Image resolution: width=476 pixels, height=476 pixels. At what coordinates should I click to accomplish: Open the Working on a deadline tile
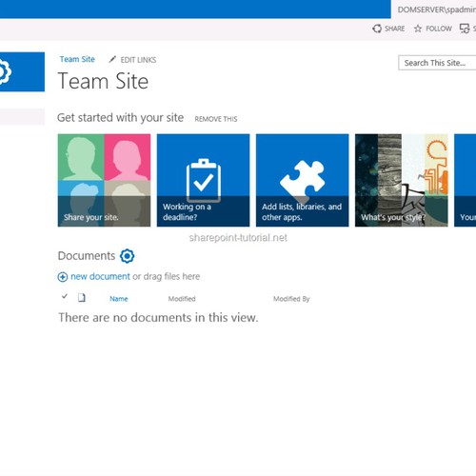click(203, 180)
